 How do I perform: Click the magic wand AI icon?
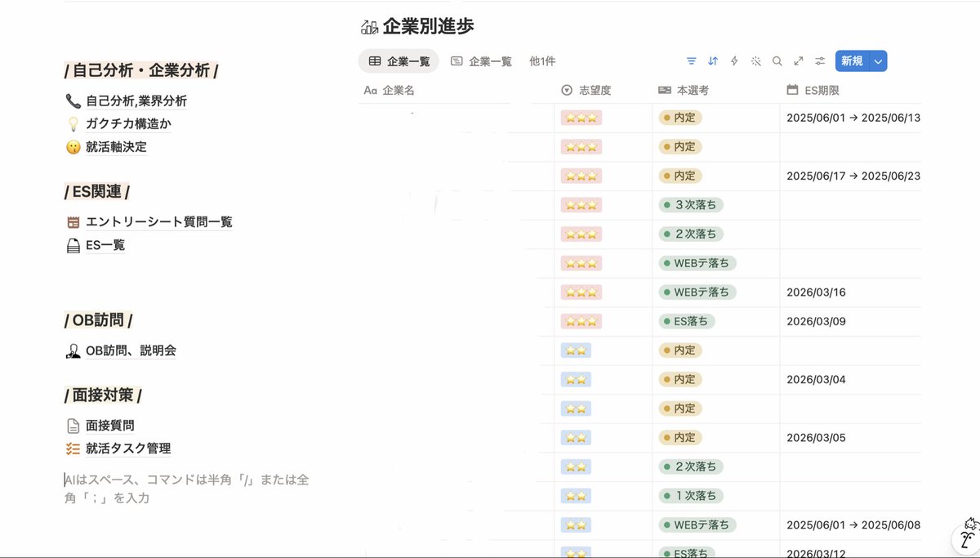(756, 61)
